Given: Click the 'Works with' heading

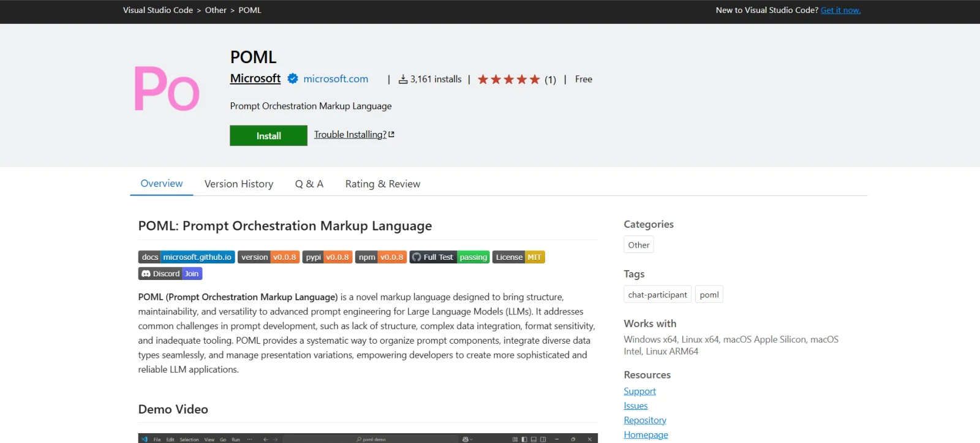Looking at the screenshot, I should click(650, 324).
